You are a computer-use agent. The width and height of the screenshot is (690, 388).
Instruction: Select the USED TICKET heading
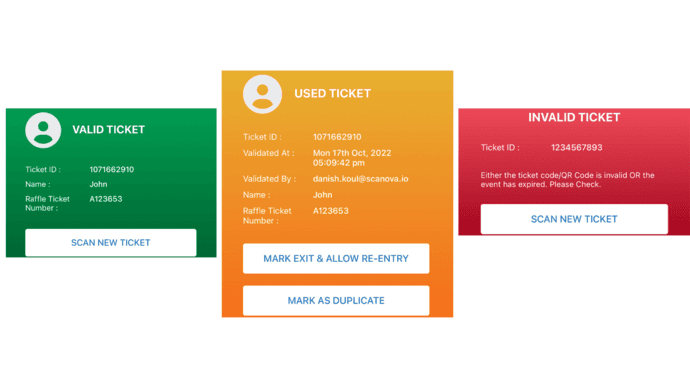tap(332, 93)
